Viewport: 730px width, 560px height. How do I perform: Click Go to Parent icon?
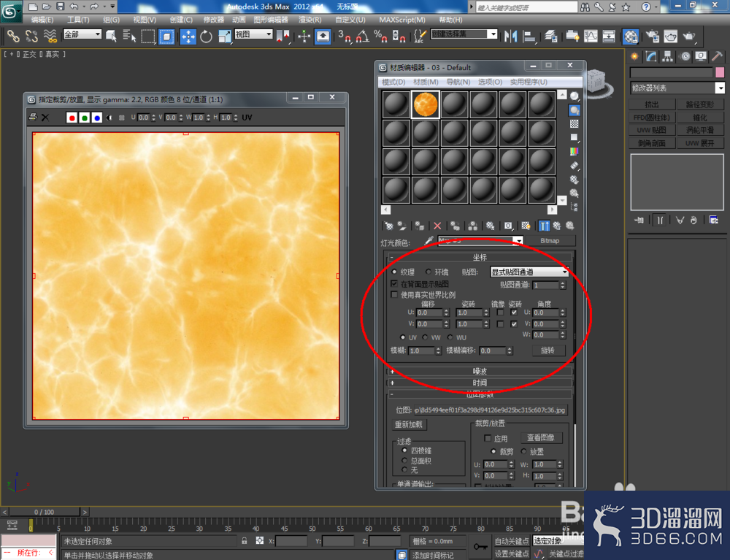tap(557, 226)
